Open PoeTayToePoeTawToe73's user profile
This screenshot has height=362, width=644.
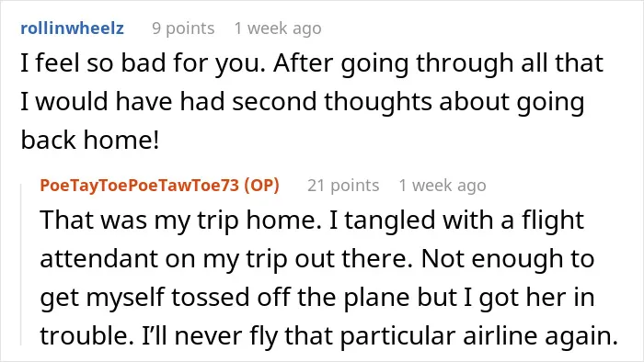pos(140,186)
